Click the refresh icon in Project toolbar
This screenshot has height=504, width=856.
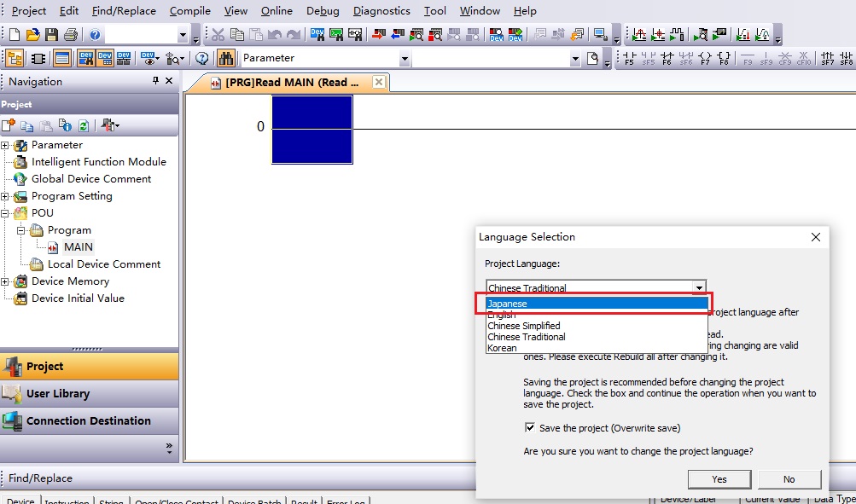[83, 125]
